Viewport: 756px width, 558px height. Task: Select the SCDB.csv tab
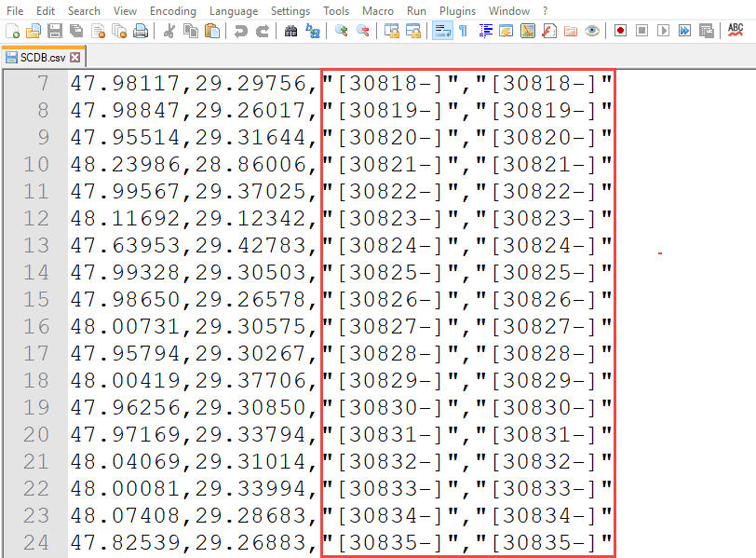click(x=39, y=57)
